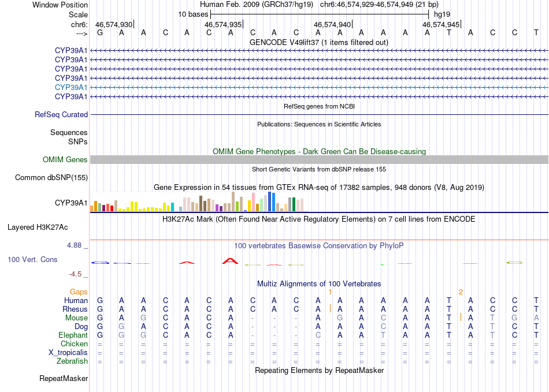Select the Dog alignment row label

point(81,327)
